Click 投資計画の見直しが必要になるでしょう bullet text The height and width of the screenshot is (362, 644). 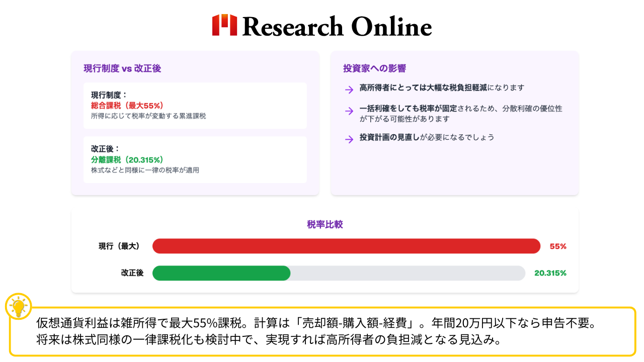pyautogui.click(x=427, y=137)
